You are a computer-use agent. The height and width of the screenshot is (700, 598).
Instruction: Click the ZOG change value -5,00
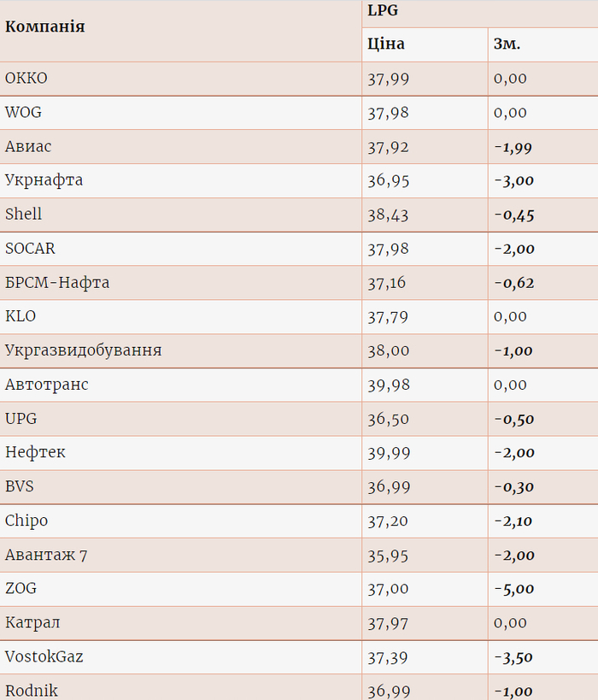(x=513, y=589)
